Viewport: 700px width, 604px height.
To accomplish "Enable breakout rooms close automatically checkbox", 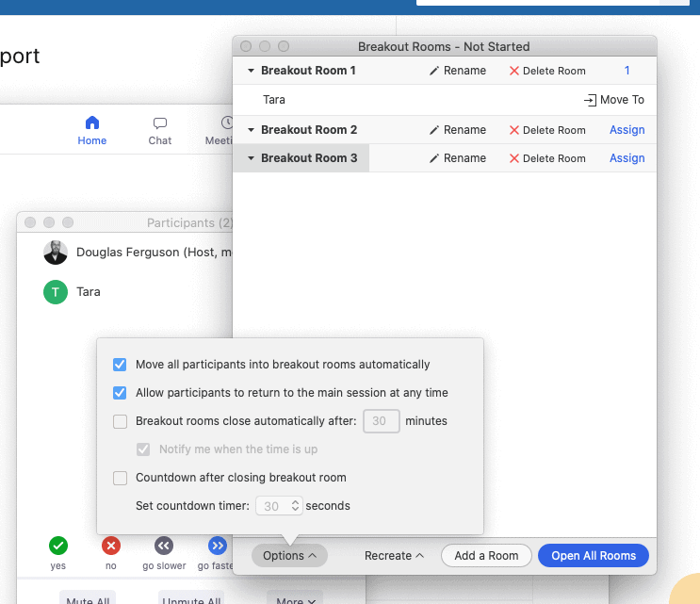I will pos(120,421).
